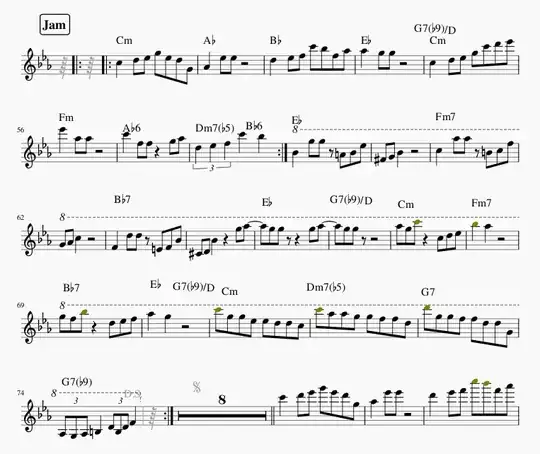
Task: Select the end repeat barline after measure 58
Action: click(282, 152)
